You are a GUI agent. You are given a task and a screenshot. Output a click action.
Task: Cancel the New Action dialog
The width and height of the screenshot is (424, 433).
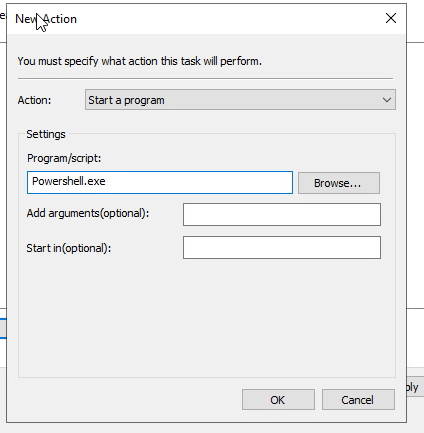pyautogui.click(x=358, y=400)
